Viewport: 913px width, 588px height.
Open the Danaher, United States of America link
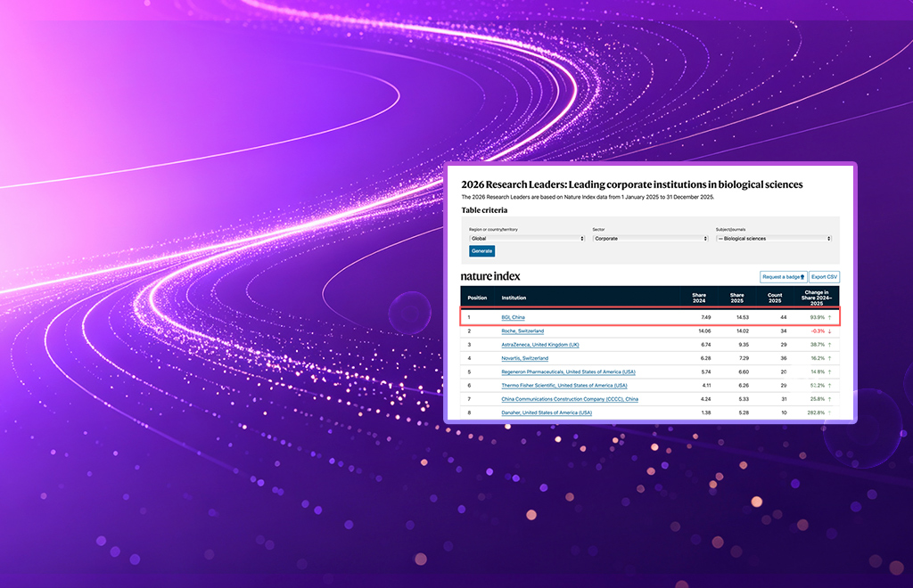547,413
